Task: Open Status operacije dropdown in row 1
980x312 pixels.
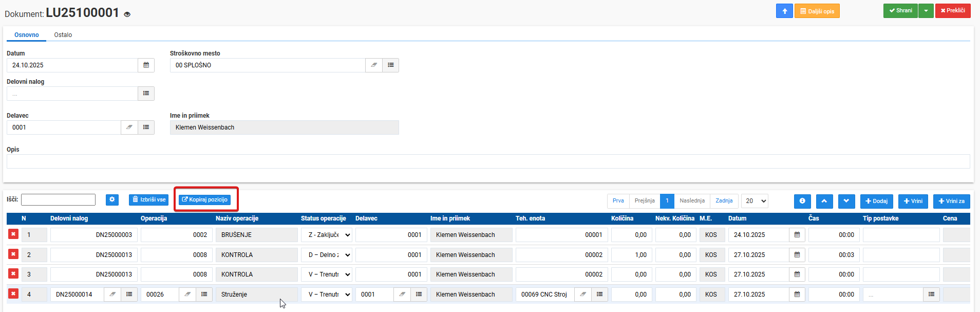Action: 327,235
